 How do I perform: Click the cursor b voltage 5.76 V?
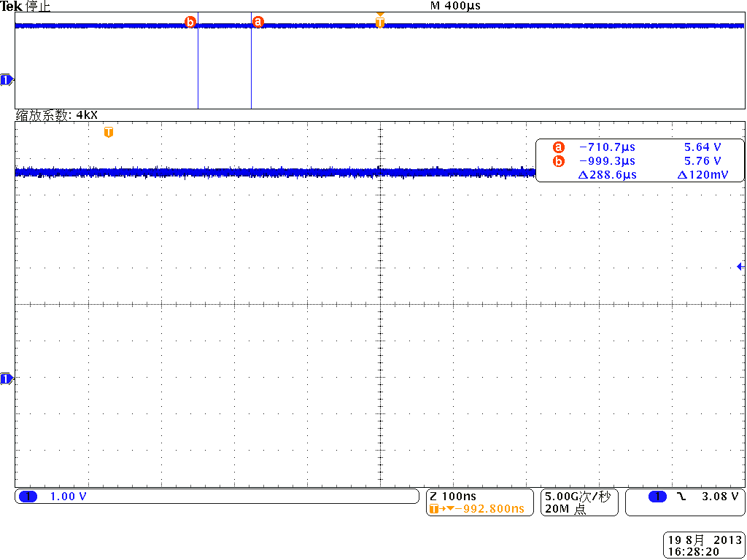[x=703, y=161]
